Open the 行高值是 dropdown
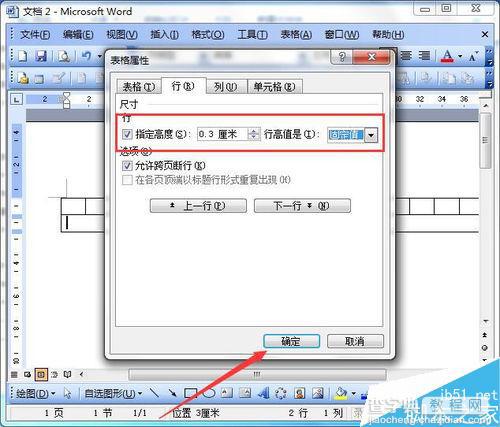 [371, 135]
